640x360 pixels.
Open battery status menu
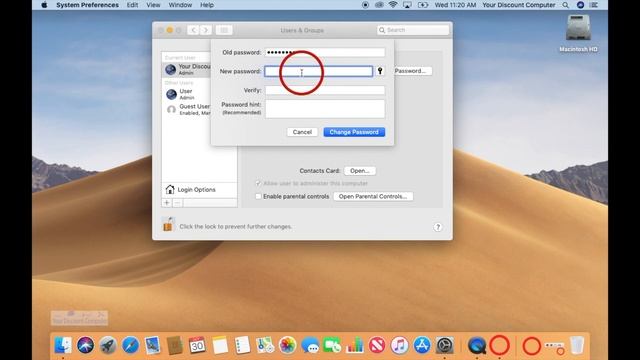click(422, 5)
